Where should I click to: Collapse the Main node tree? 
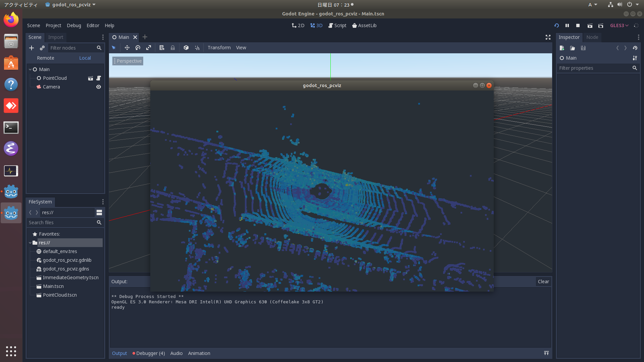(x=30, y=69)
